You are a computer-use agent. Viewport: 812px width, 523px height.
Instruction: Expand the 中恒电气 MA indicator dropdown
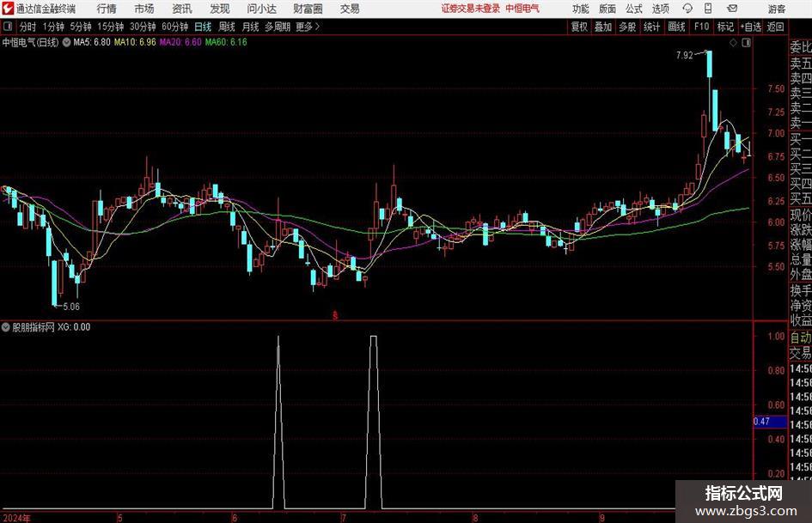pos(66,42)
